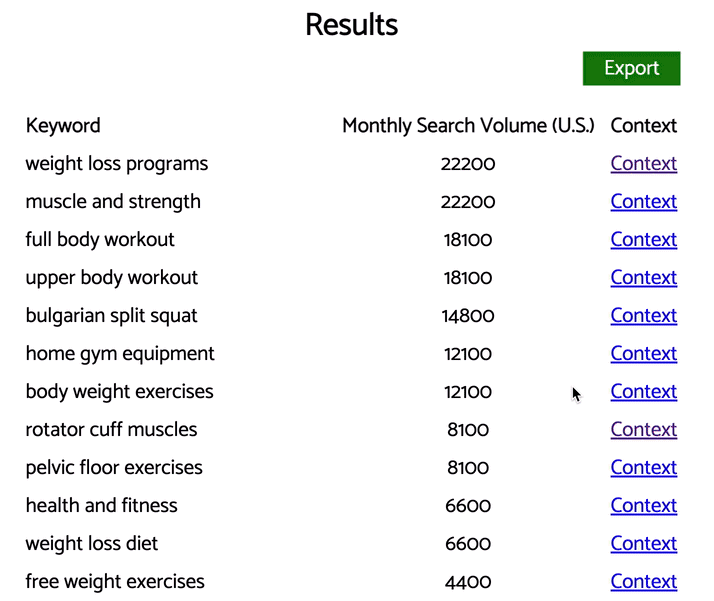Click the green Export button
Image resolution: width=714 pixels, height=601 pixels.
(x=631, y=69)
